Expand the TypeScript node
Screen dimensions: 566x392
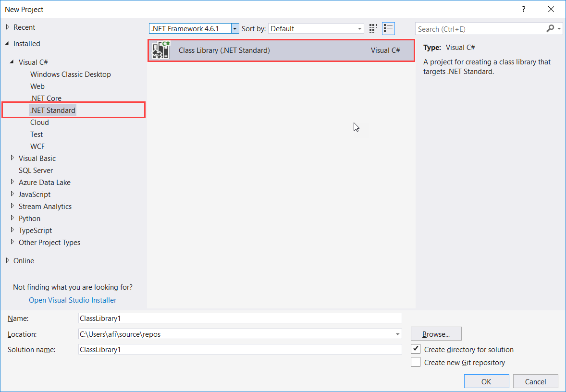pyautogui.click(x=12, y=230)
